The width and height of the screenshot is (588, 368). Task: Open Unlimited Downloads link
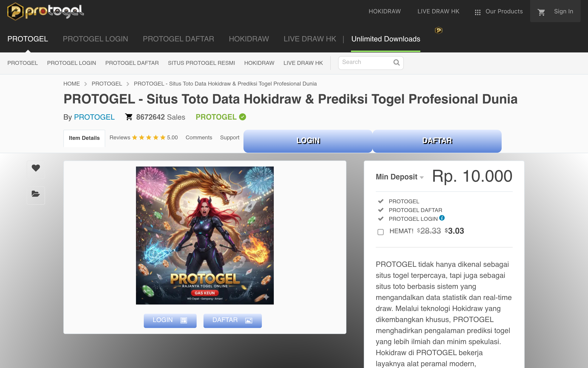[386, 39]
